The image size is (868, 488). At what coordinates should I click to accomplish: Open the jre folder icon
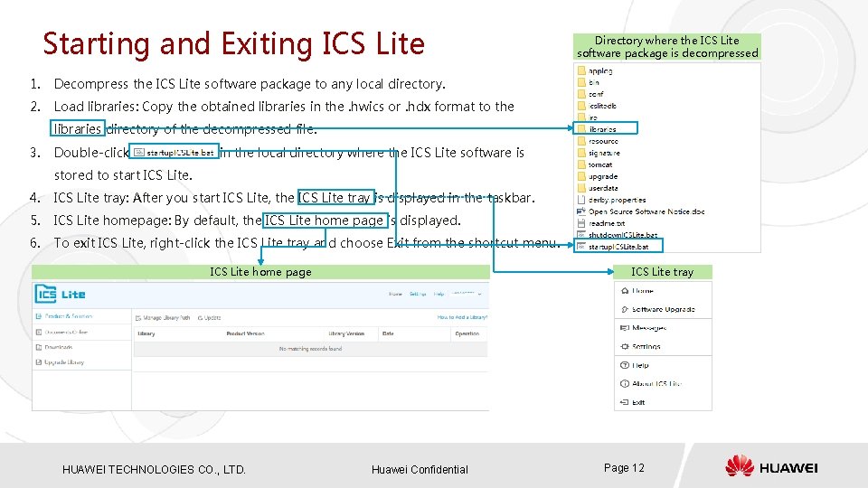pos(581,117)
